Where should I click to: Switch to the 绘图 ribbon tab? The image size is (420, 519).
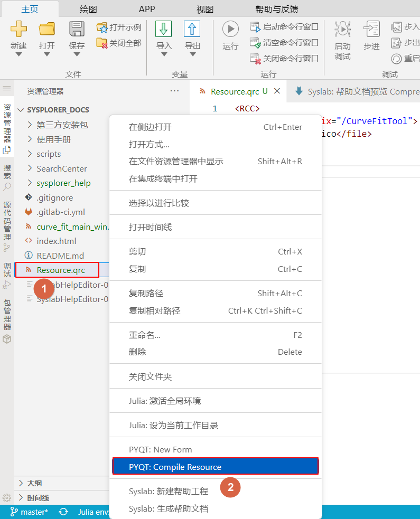tap(88, 9)
